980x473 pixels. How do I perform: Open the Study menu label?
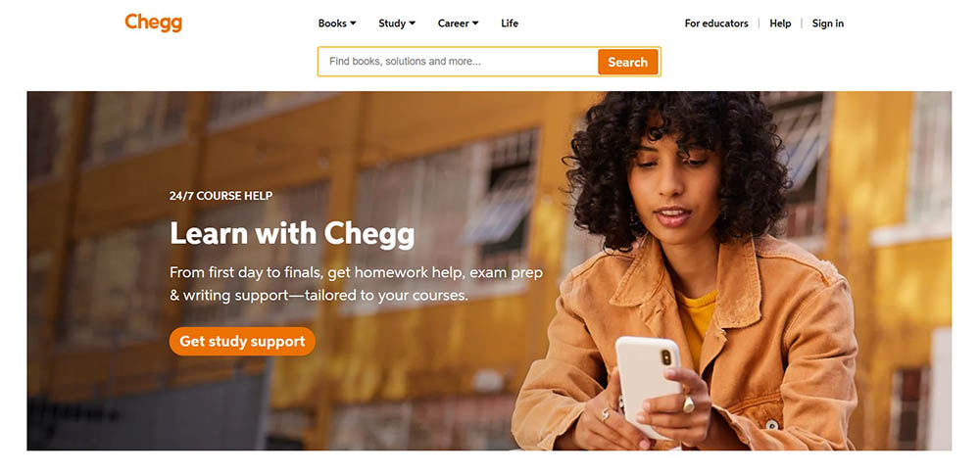pos(392,24)
